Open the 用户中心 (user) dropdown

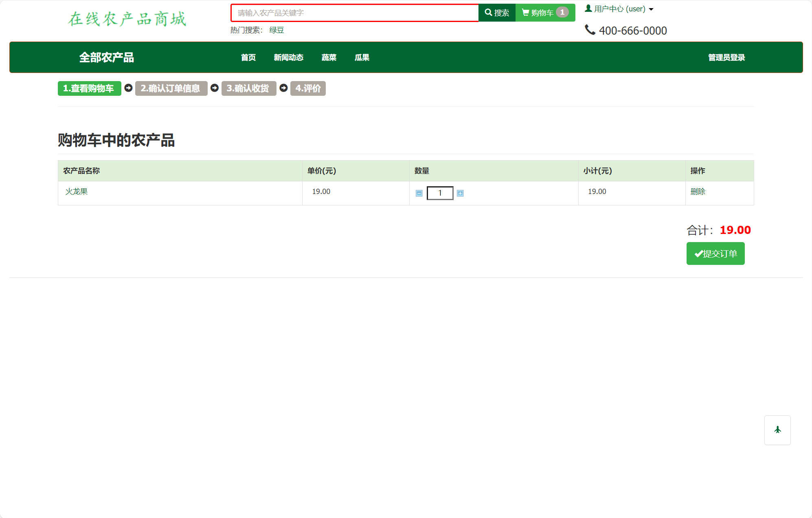(619, 8)
